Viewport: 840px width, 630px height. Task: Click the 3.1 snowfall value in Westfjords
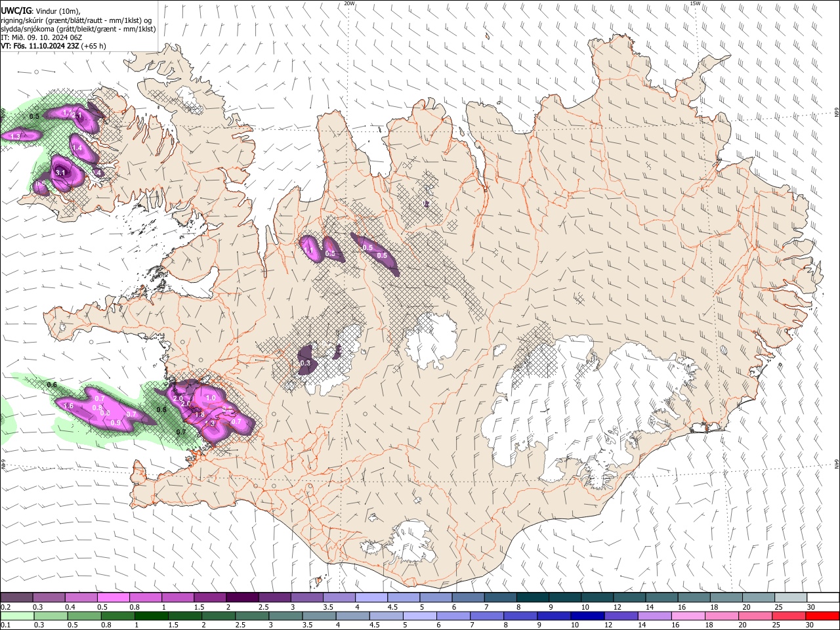tap(60, 173)
